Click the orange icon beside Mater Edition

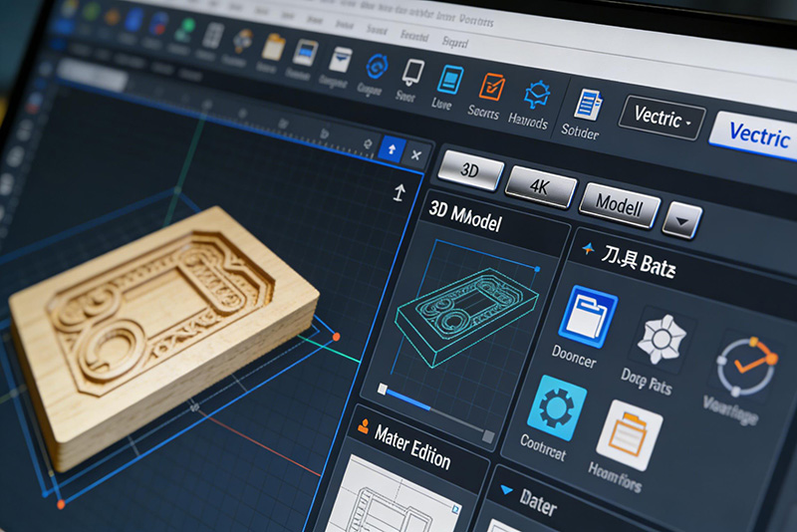(363, 426)
